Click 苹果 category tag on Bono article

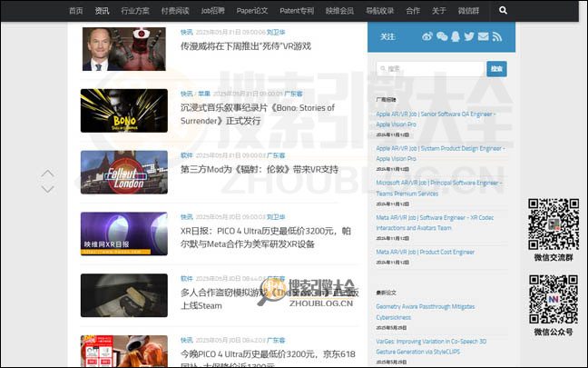click(204, 94)
